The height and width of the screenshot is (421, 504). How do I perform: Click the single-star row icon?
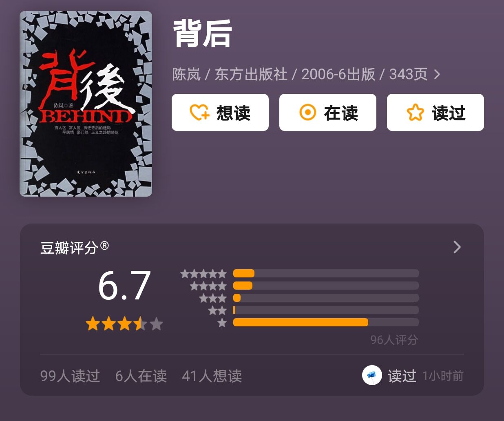coord(222,323)
